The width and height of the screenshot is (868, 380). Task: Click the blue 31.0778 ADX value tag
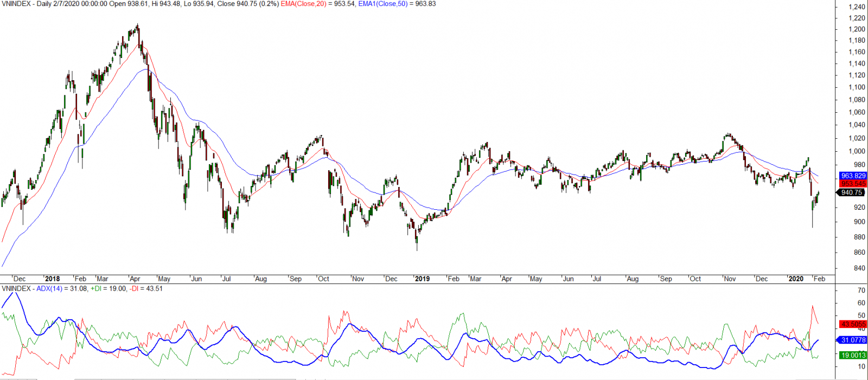pyautogui.click(x=853, y=340)
